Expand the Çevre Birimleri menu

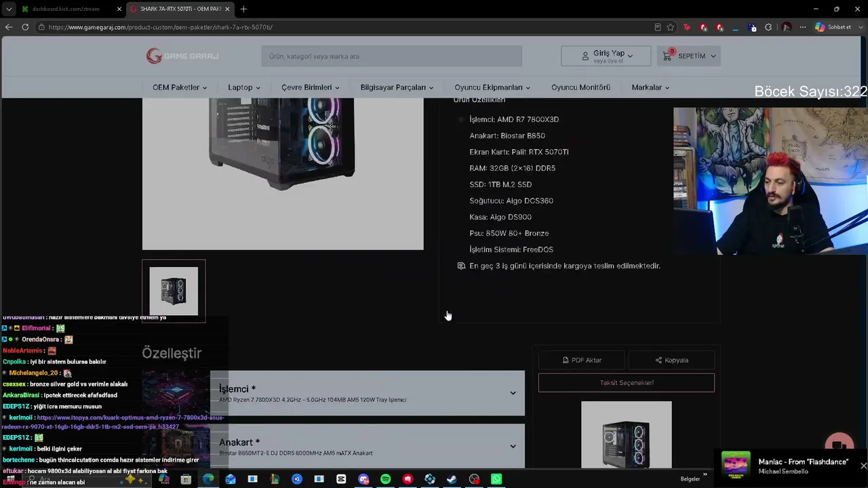coord(311,87)
